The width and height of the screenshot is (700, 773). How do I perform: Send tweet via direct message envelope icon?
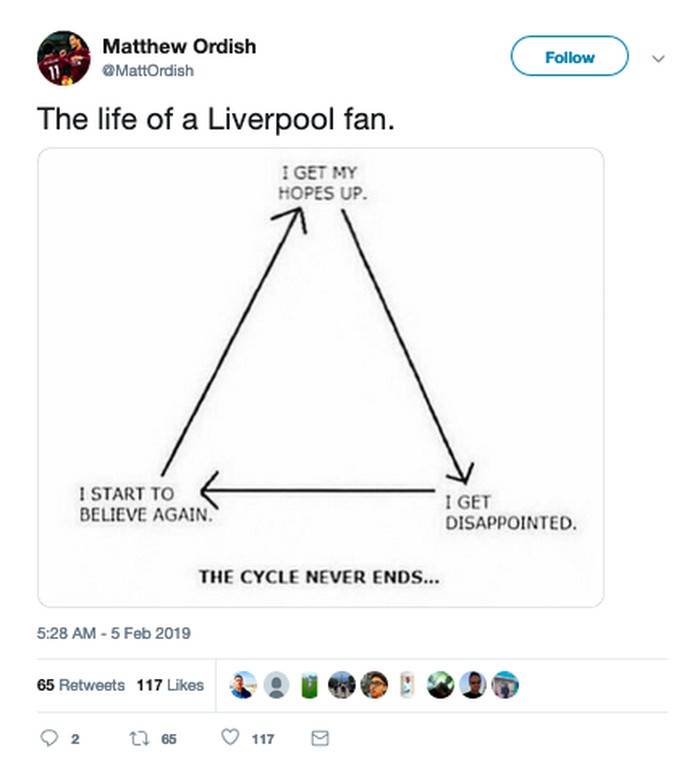pos(320,739)
